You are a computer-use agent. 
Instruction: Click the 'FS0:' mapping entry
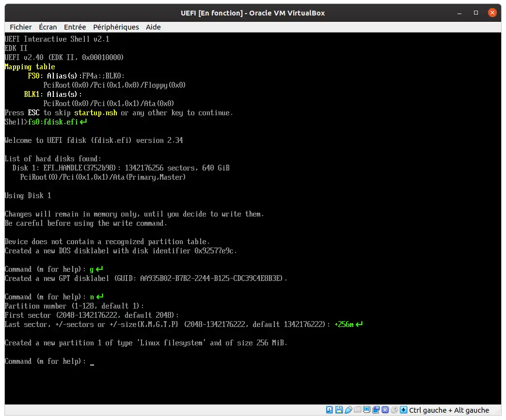coord(35,76)
